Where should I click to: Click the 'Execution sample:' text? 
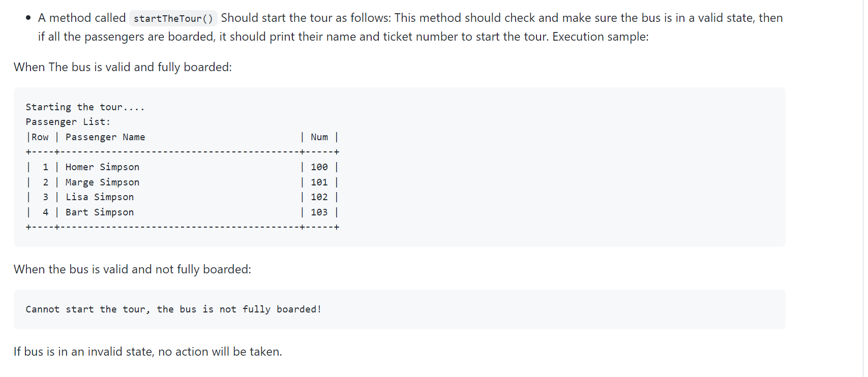coord(600,37)
